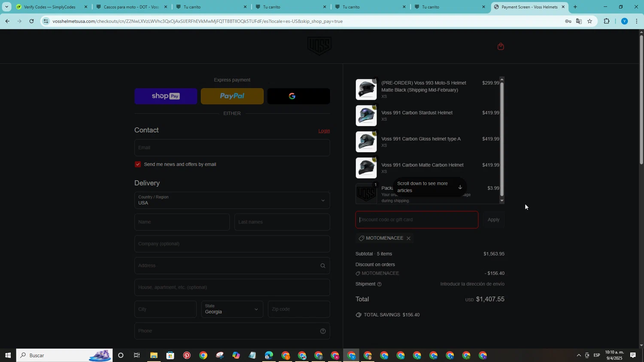The image size is (644, 362).
Task: Click the Shipment info question icon
Action: [379, 284]
